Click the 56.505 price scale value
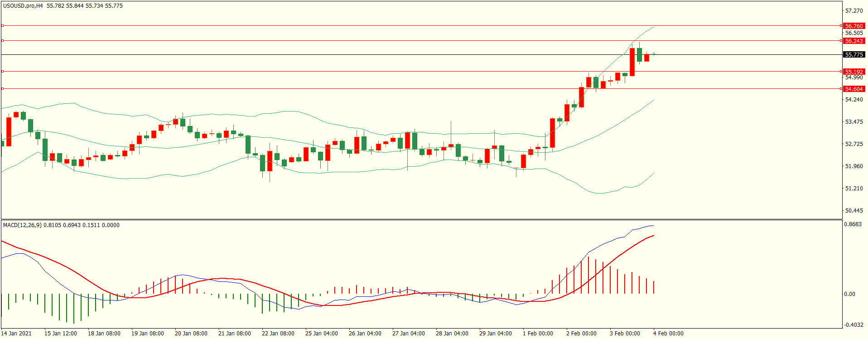Screen dimensions: 868x339 coord(854,33)
